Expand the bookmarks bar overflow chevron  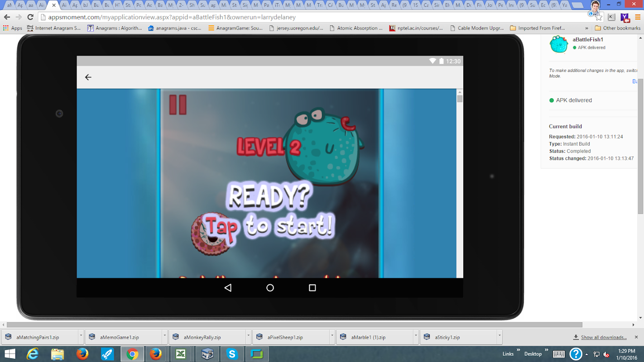tap(586, 28)
